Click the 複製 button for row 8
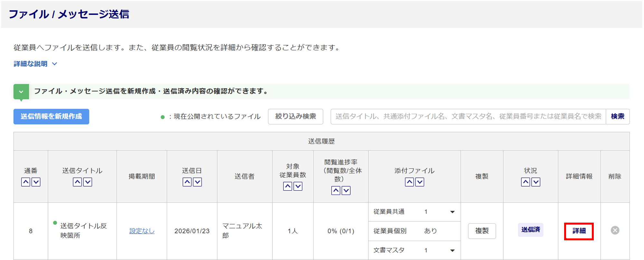This screenshot has height=260, width=644. tap(482, 231)
